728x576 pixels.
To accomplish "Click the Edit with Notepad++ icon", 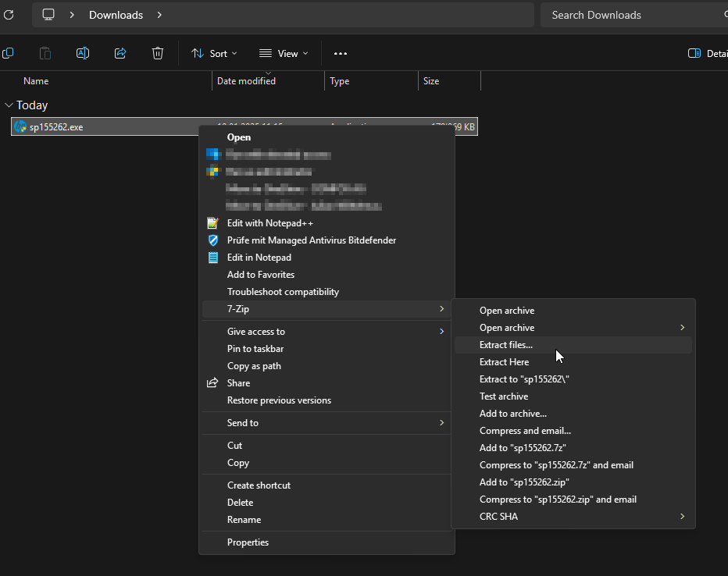I will (212, 222).
